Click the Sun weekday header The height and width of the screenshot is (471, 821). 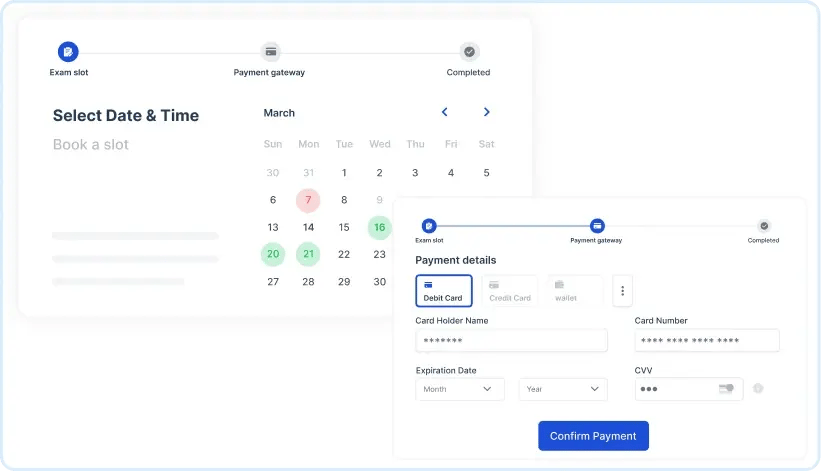click(273, 144)
